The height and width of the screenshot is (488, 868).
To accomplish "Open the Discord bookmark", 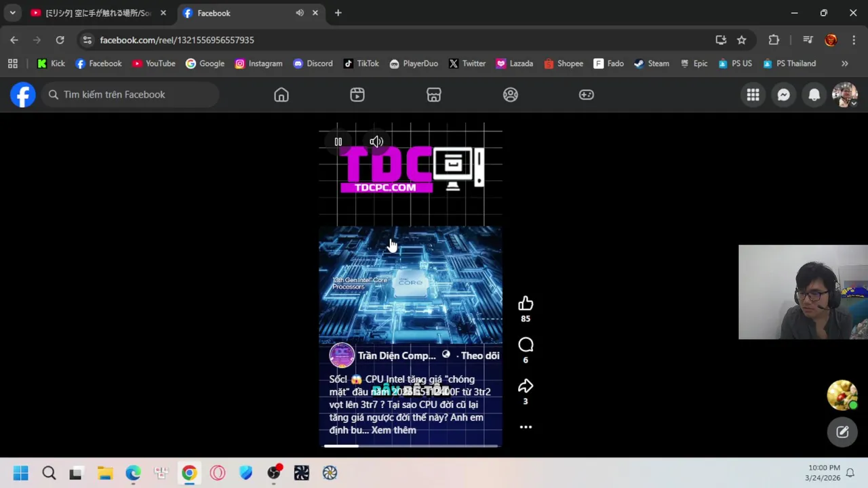I will click(313, 64).
